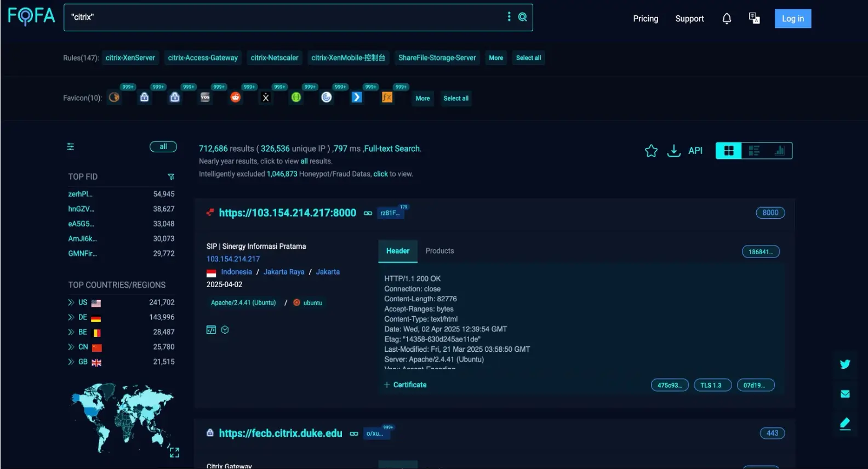Image resolution: width=868 pixels, height=469 pixels.
Task: Filter results by Indonesia
Action: 236,272
